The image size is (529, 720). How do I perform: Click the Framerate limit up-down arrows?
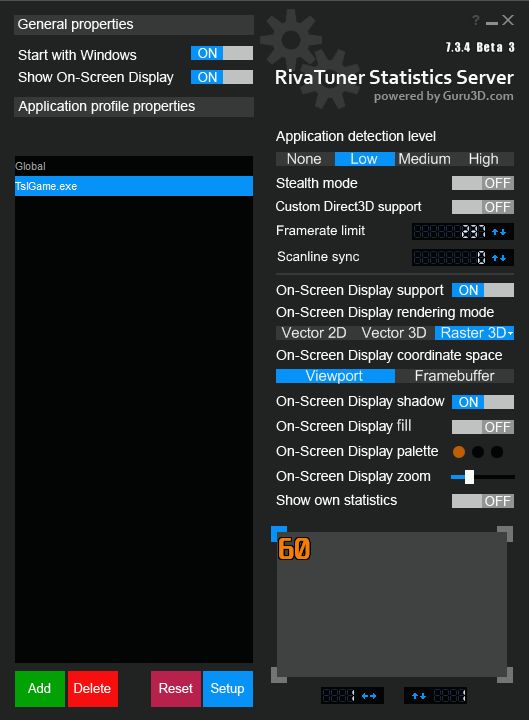tap(499, 232)
